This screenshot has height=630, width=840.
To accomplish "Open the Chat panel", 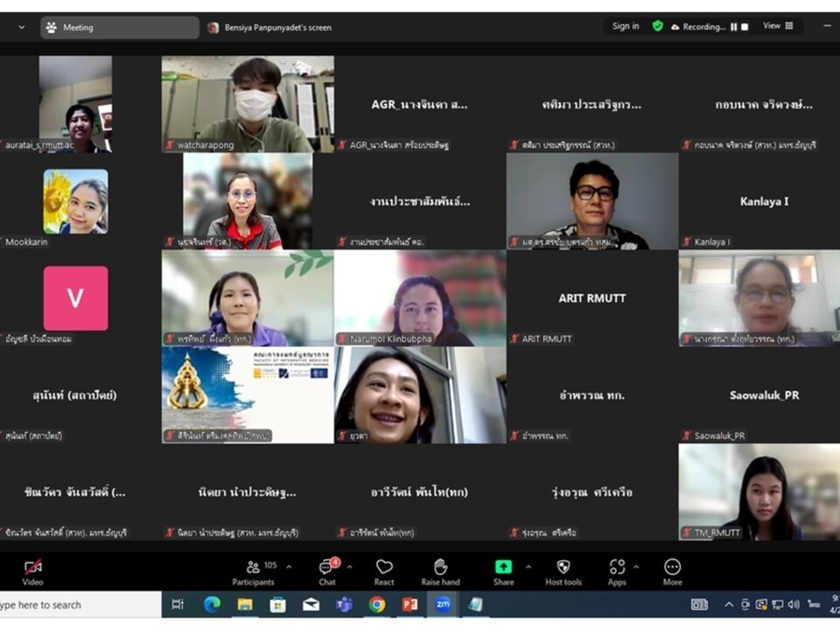I will tap(327, 572).
